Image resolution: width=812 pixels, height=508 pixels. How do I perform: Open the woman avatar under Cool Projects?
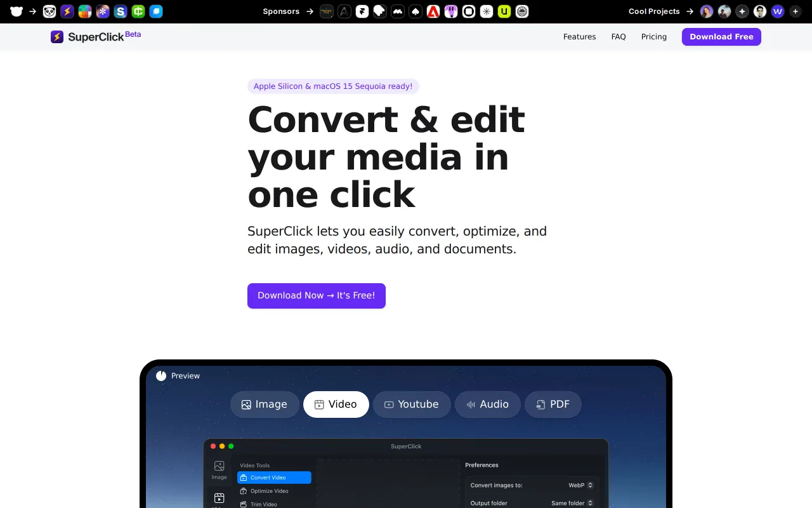(x=707, y=11)
